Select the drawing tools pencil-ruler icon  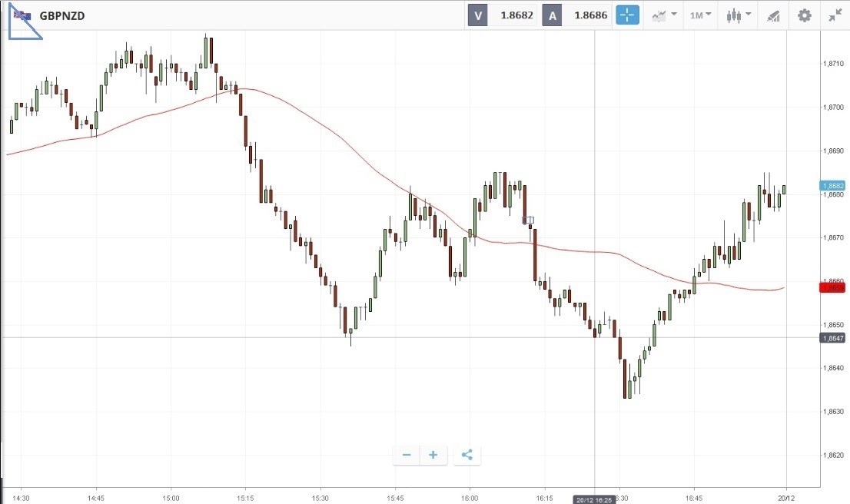coord(773,15)
